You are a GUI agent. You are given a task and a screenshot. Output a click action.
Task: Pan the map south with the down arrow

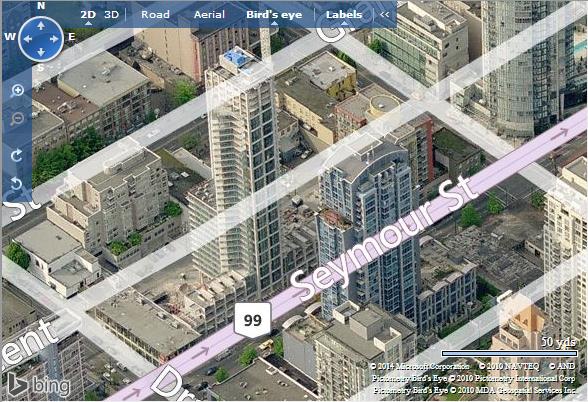click(x=41, y=52)
